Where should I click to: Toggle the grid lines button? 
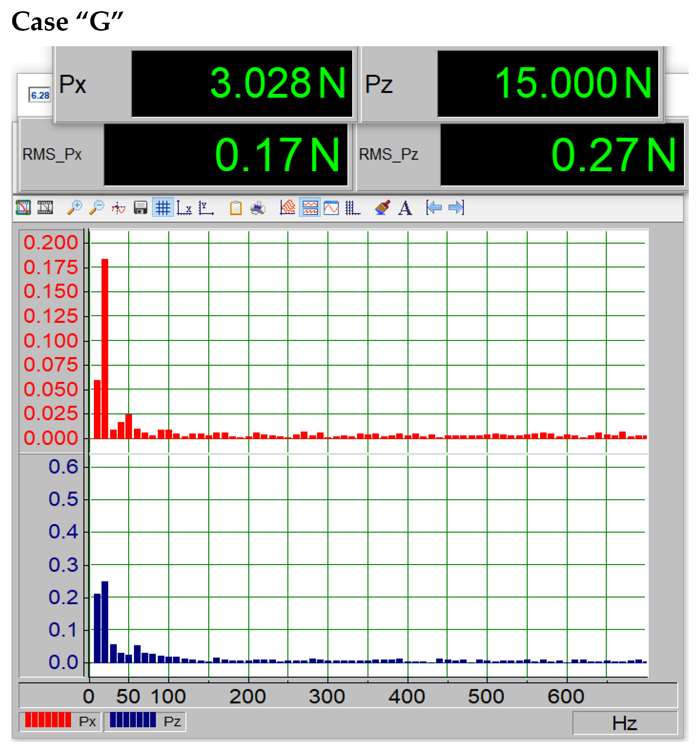point(163,207)
